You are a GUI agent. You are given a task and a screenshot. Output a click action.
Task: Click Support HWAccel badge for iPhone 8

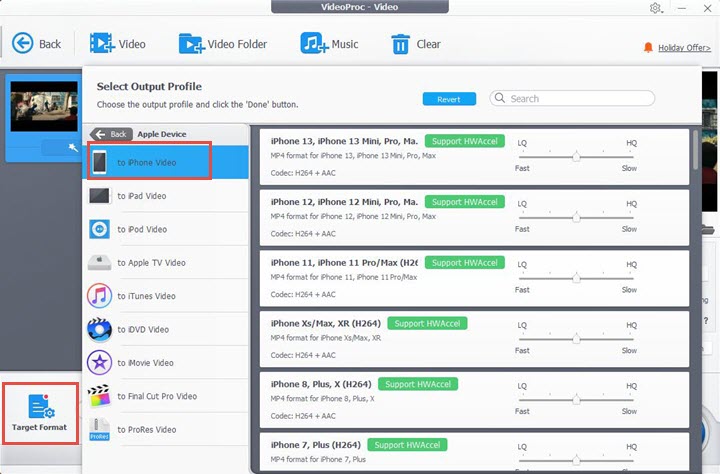point(418,384)
